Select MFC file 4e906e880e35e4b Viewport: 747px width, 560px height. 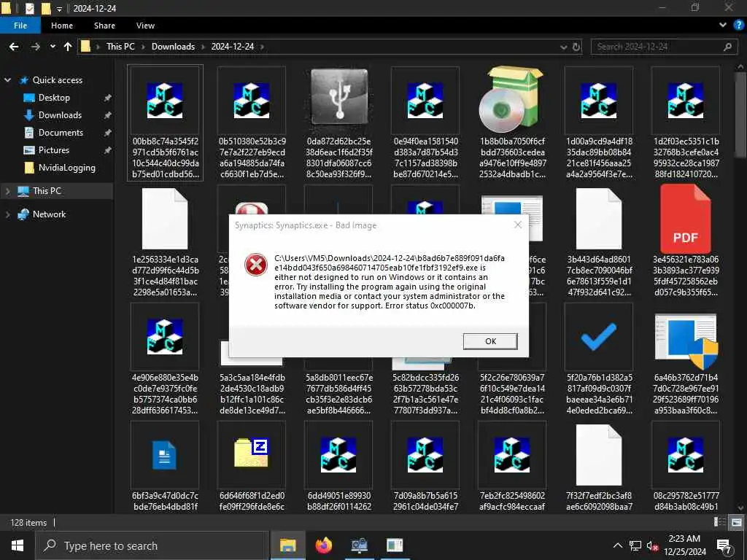click(165, 359)
